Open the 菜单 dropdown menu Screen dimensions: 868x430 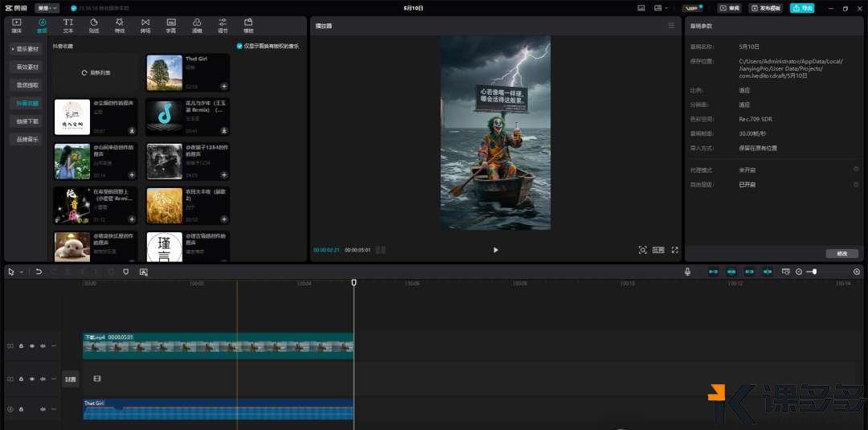[x=47, y=8]
